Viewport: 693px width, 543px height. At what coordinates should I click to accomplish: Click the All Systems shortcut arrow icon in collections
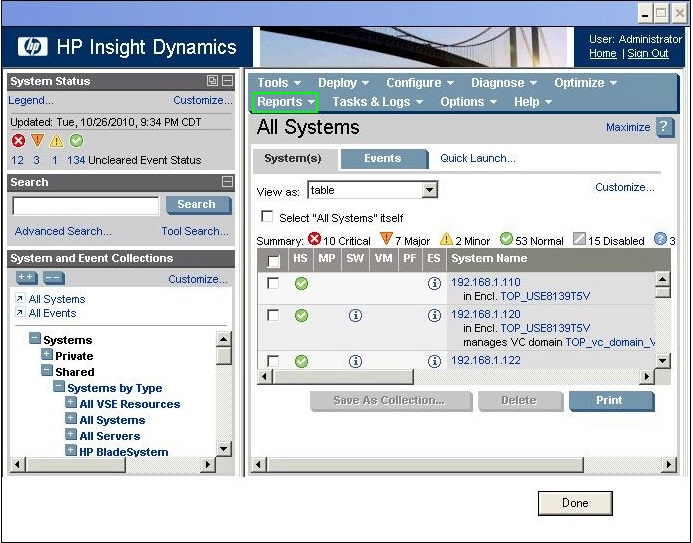point(20,298)
